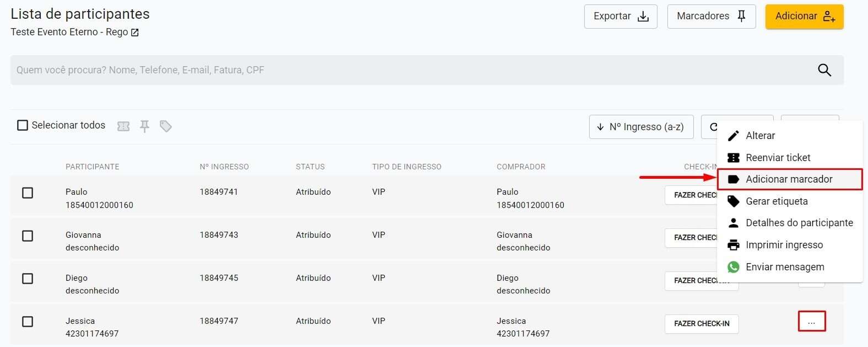868x347 pixels.
Task: Click the tag label icon in toolbar
Action: pyautogui.click(x=165, y=126)
